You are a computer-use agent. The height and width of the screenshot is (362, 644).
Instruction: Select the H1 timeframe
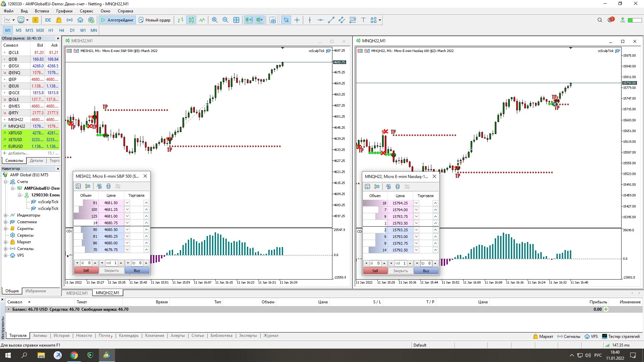click(x=51, y=30)
